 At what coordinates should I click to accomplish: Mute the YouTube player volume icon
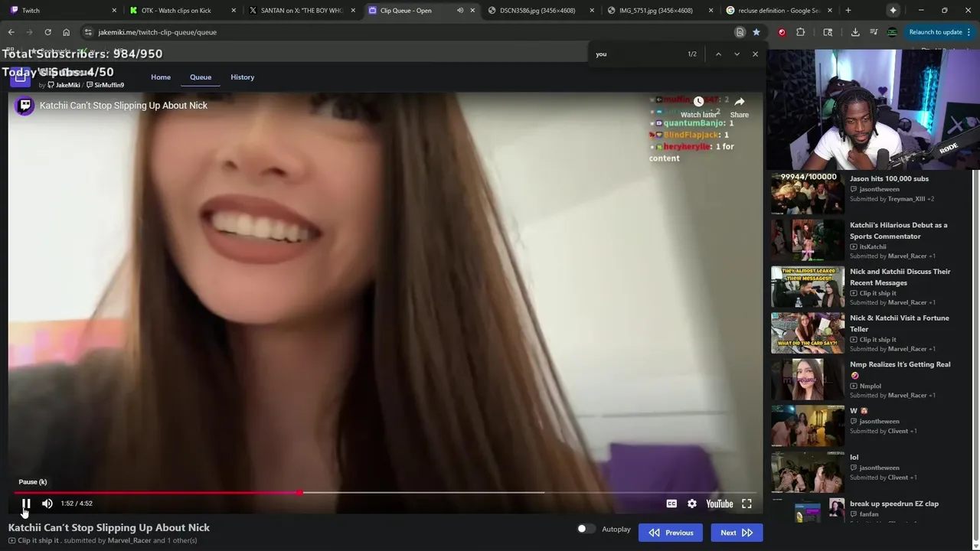47,504
